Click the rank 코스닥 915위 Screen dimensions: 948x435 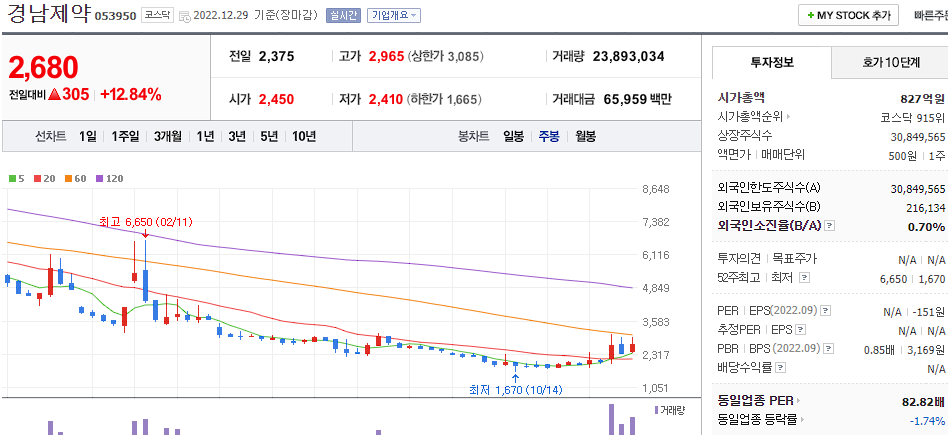click(x=913, y=118)
